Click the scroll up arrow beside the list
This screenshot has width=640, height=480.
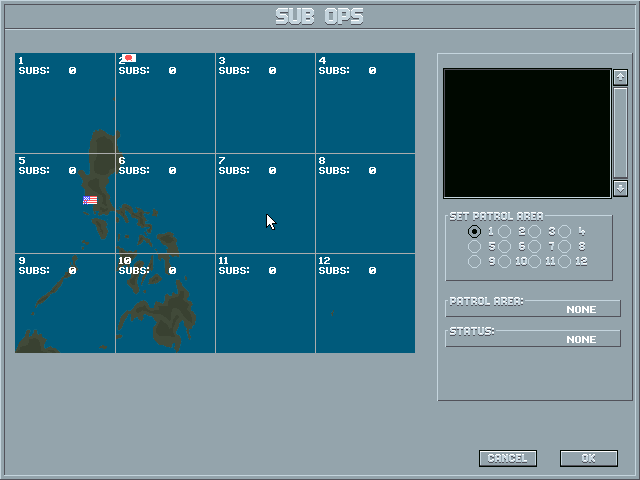click(620, 77)
